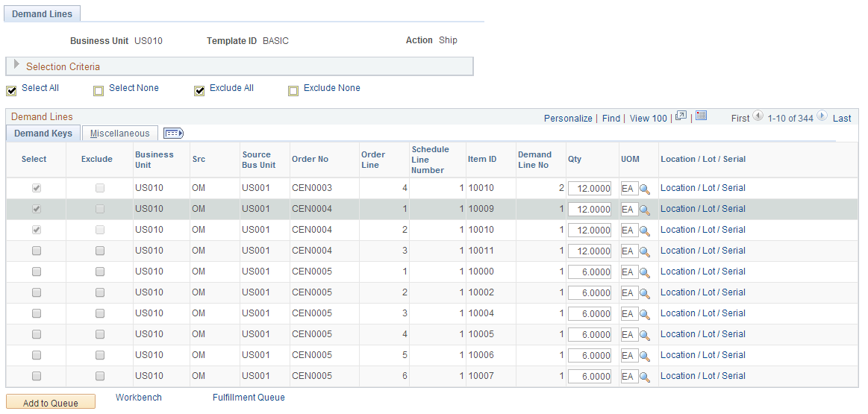The width and height of the screenshot is (868, 414).
Task: Click the Order No column header
Action: 310,160
